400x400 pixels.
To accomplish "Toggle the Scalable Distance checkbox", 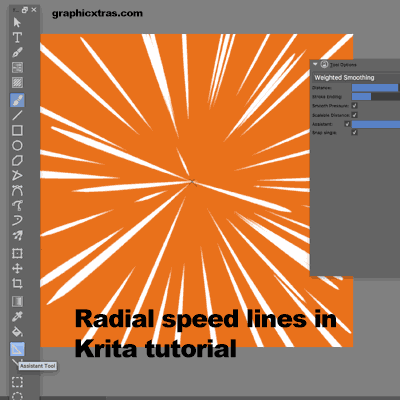I will pyautogui.click(x=354, y=115).
